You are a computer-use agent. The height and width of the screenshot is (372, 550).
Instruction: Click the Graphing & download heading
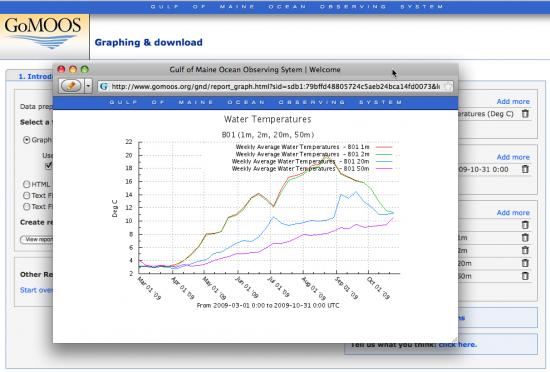[148, 42]
